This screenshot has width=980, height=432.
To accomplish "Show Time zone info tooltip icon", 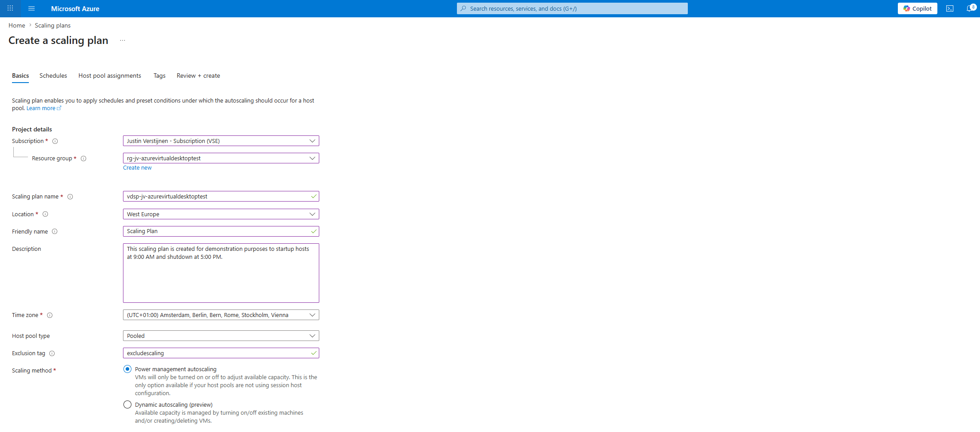I will click(x=50, y=315).
